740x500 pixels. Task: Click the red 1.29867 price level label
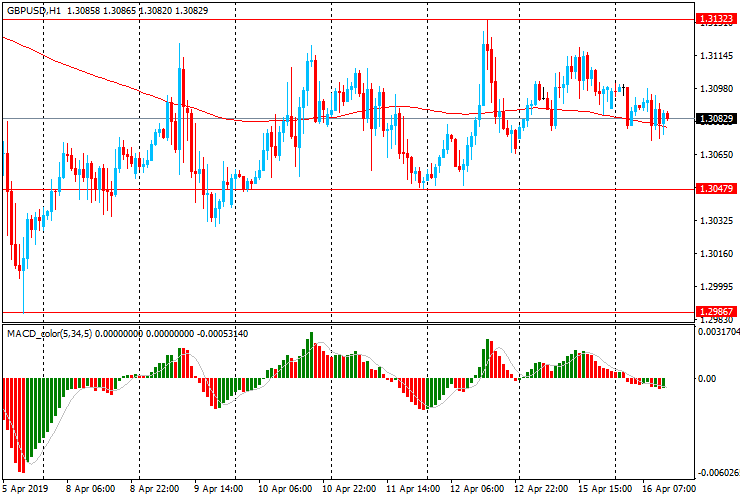(x=716, y=312)
